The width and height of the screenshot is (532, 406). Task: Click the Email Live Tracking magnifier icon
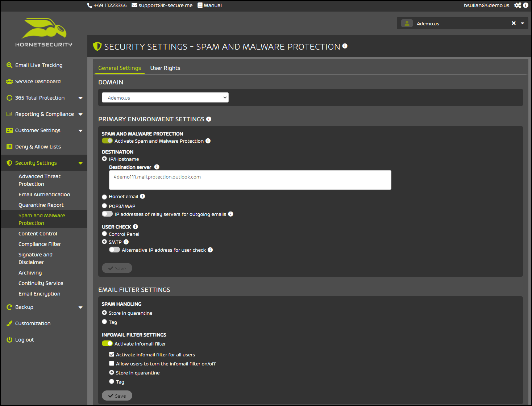[x=9, y=65]
